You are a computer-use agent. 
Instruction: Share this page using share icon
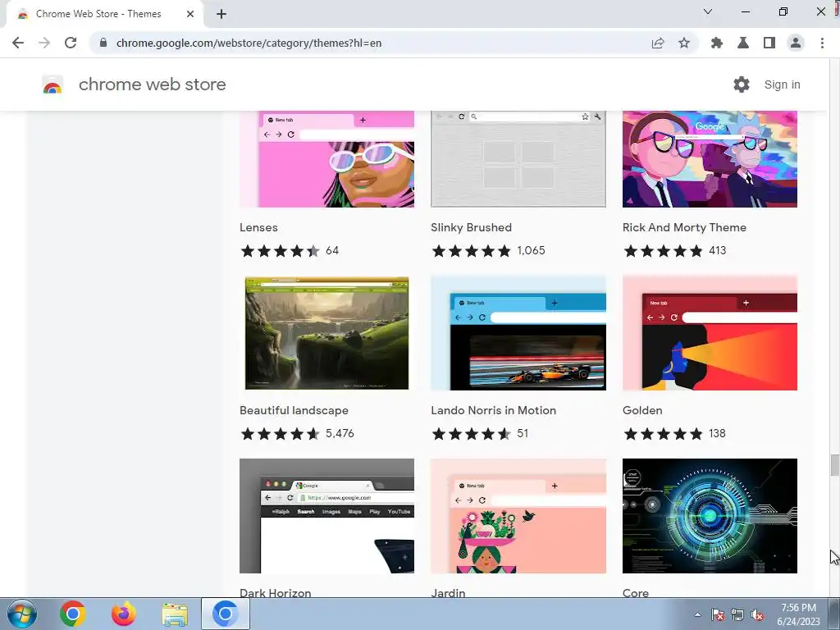[658, 43]
